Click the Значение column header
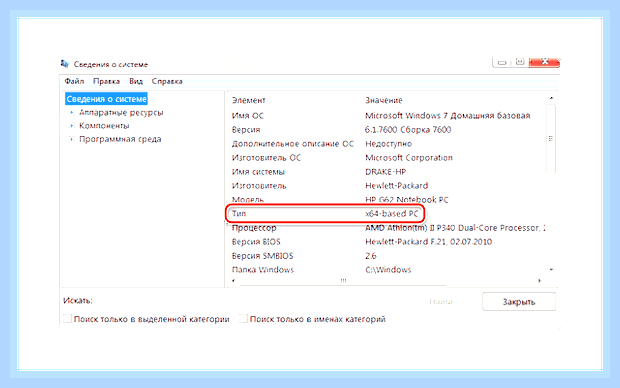Screen dimensions: 620x388 (x=384, y=100)
